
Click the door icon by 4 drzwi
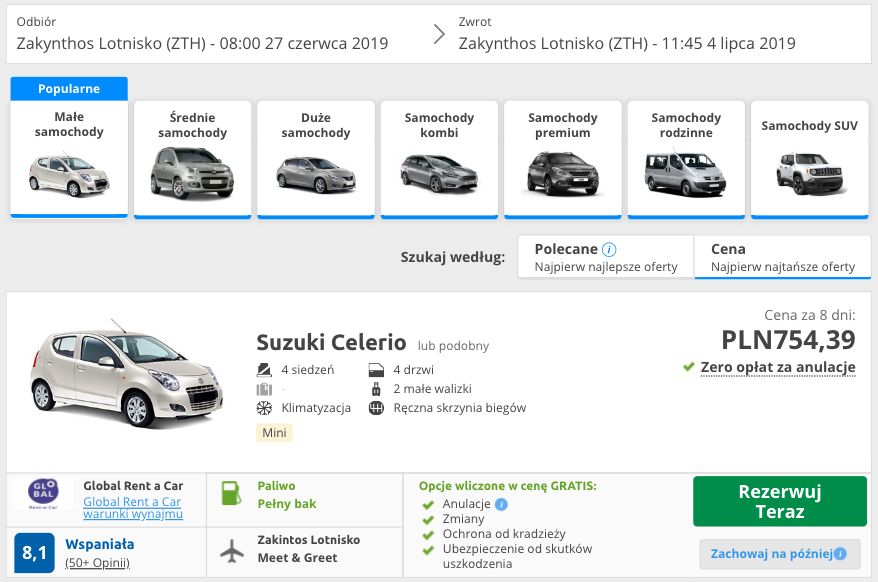[376, 370]
